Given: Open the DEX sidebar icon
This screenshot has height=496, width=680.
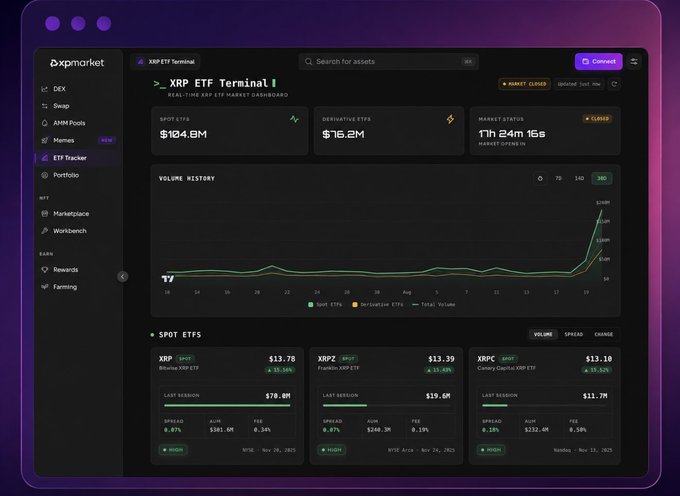Looking at the screenshot, I should (x=44, y=89).
